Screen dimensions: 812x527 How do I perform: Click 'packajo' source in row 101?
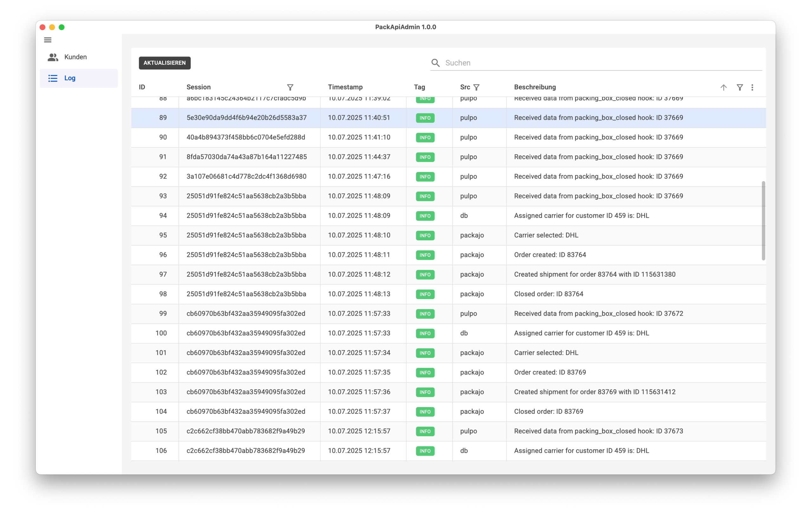472,353
